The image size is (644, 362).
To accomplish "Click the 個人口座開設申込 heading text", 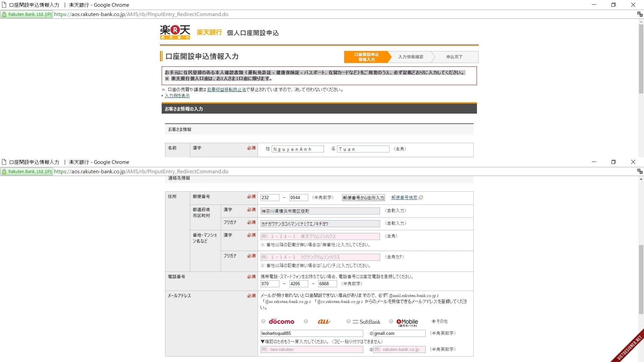I will pyautogui.click(x=253, y=33).
